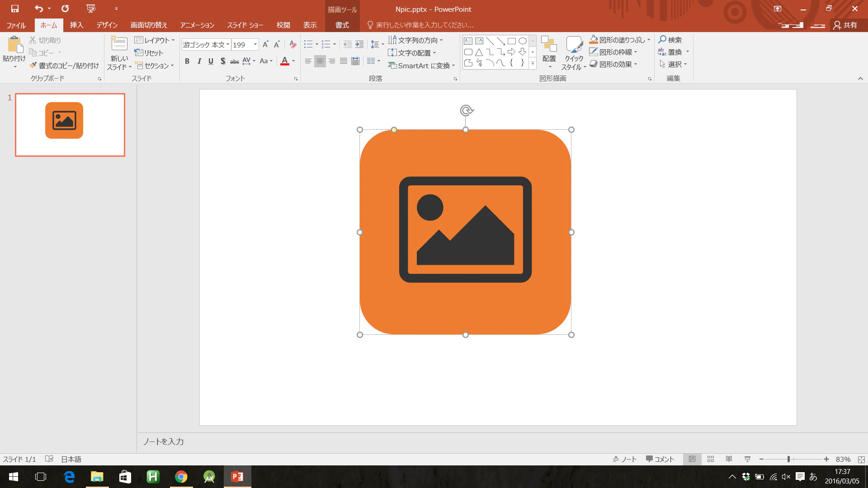Click the Save icon in title bar

(x=15, y=9)
